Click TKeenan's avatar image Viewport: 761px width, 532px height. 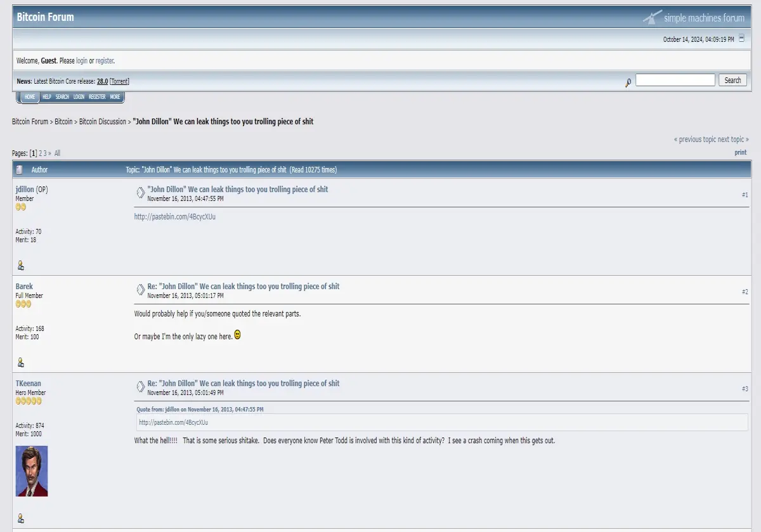point(32,471)
